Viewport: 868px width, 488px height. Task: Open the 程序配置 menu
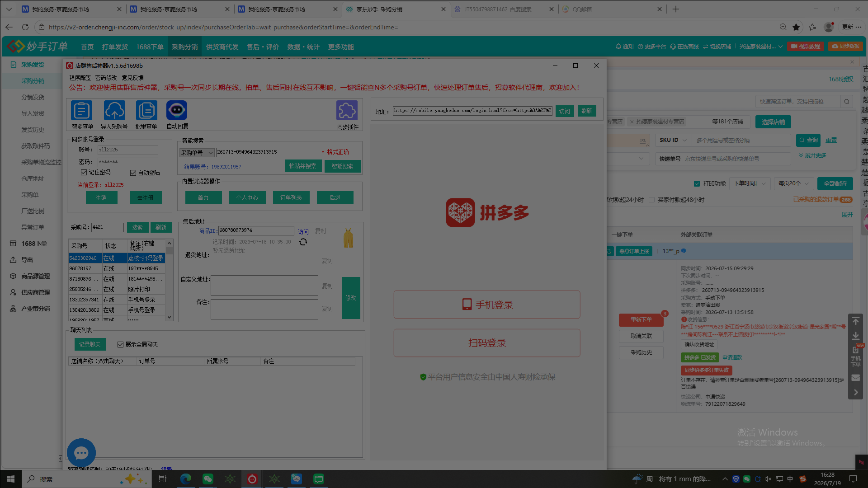pyautogui.click(x=80, y=78)
